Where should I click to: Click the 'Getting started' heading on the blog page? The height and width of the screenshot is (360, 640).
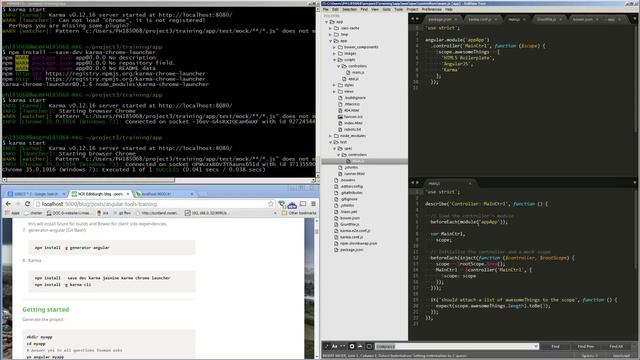46,309
